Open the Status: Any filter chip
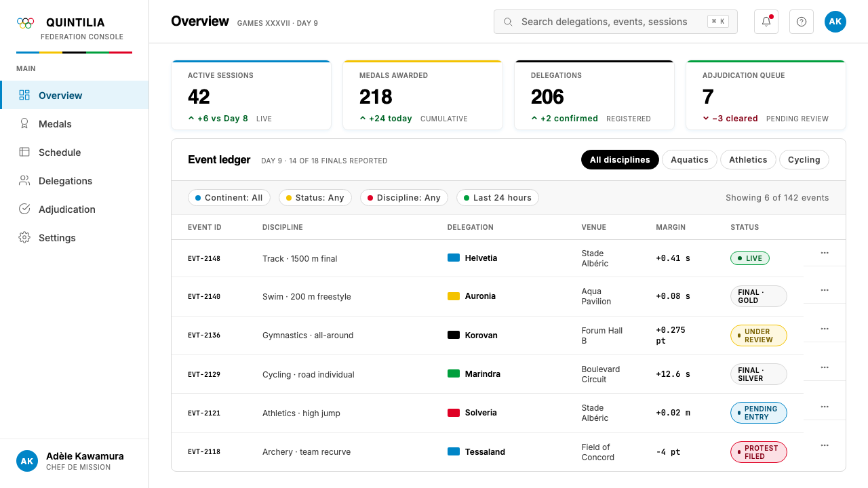 click(x=315, y=198)
